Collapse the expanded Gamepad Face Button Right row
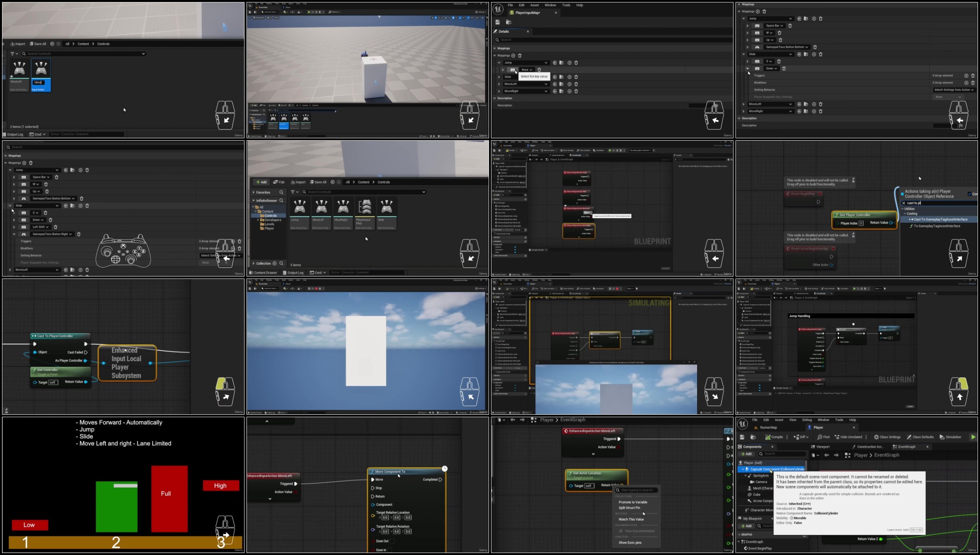Image resolution: width=980 pixels, height=555 pixels. click(x=14, y=234)
